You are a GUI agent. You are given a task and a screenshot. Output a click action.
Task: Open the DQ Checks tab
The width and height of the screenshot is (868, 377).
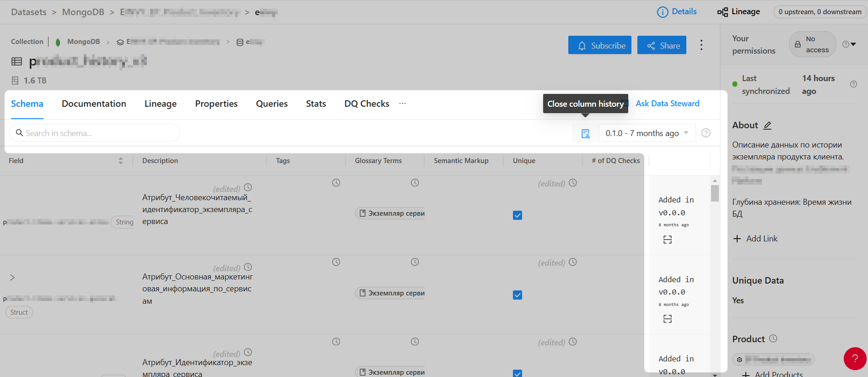coord(367,104)
